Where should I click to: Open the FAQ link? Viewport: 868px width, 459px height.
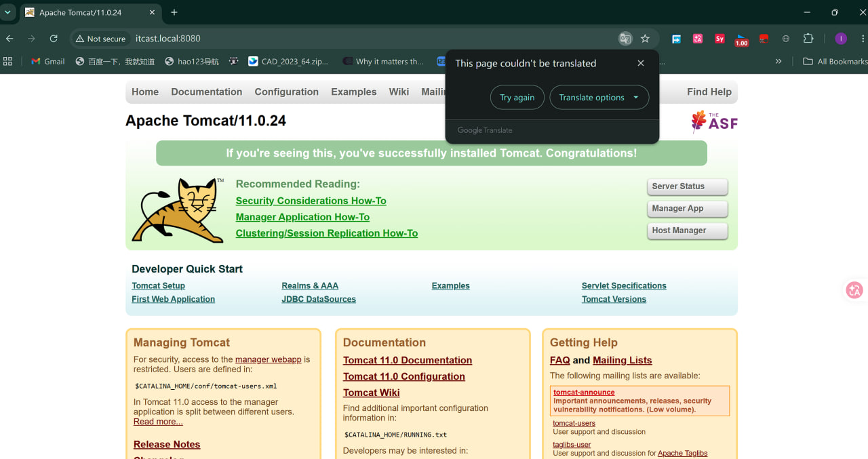coord(560,360)
